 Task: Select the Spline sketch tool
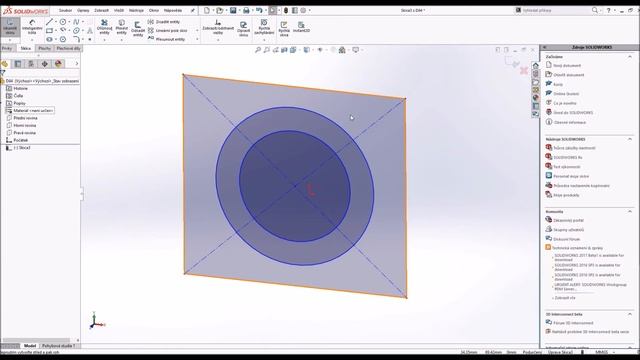point(76,22)
